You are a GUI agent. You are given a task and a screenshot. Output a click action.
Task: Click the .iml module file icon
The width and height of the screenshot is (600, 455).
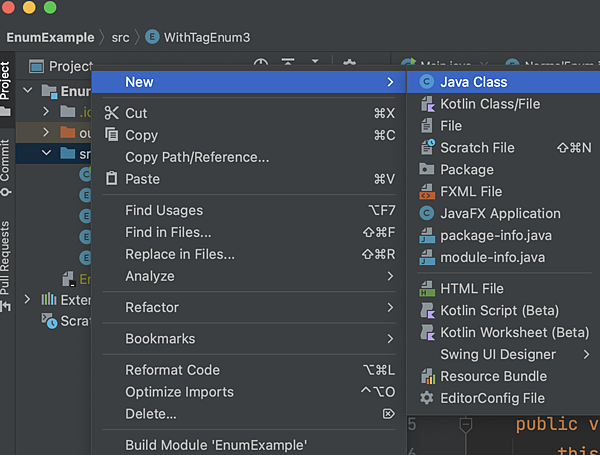[69, 279]
